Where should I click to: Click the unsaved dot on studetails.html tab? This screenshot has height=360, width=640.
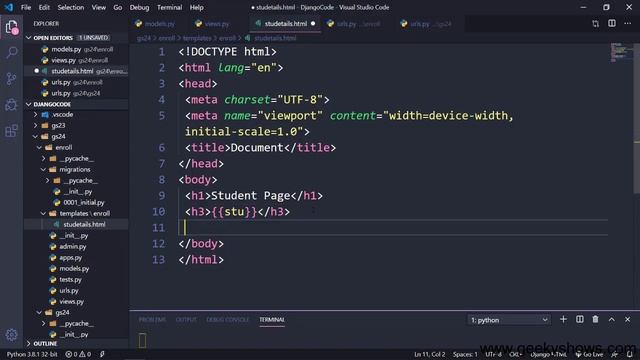pyautogui.click(x=313, y=24)
